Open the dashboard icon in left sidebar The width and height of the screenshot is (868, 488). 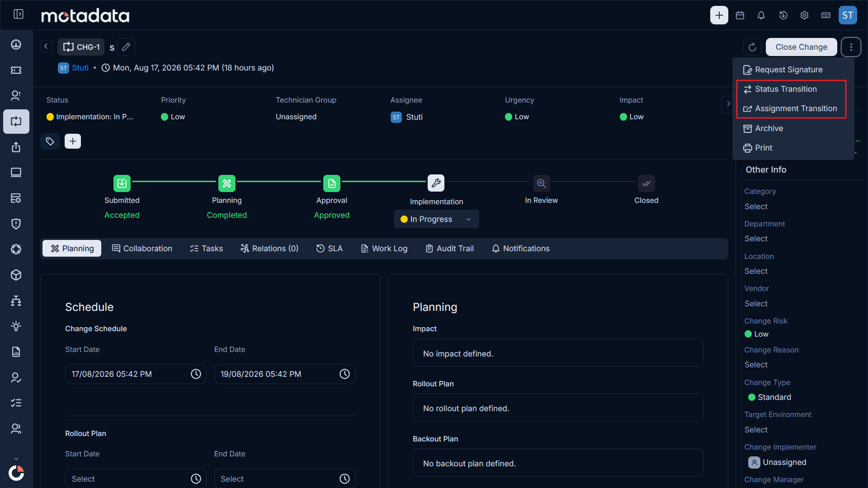tap(16, 44)
